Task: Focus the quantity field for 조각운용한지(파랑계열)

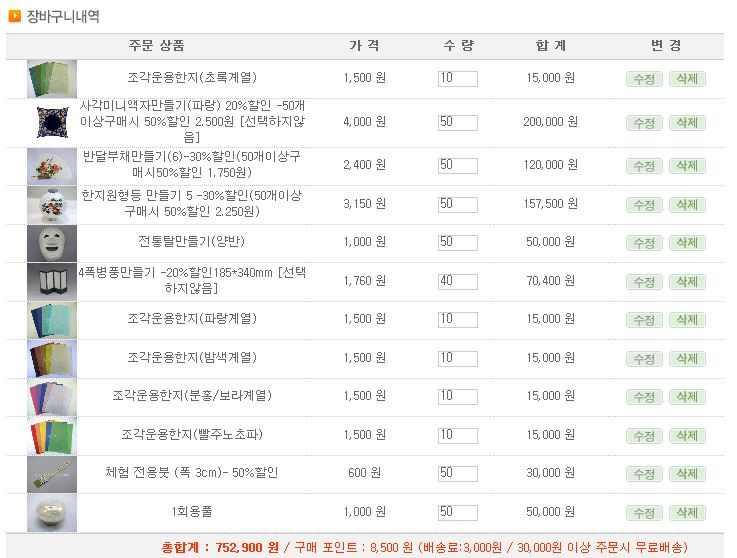Action: coord(458,320)
